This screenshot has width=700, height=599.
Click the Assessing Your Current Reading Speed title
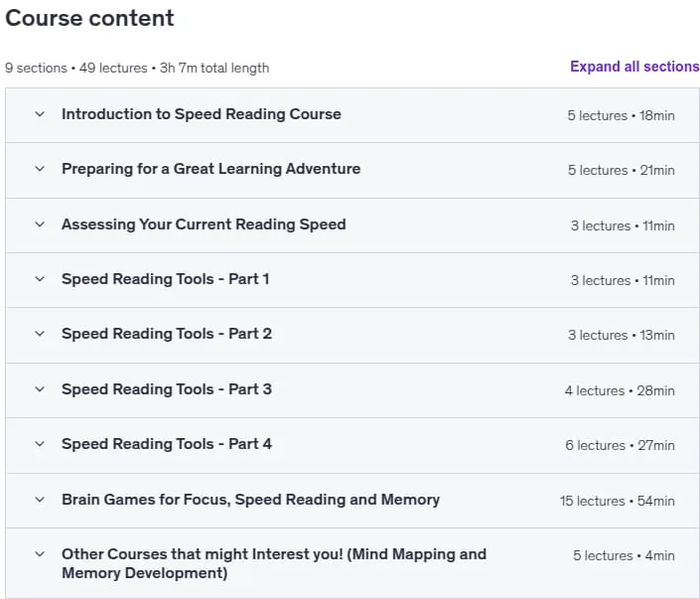pyautogui.click(x=204, y=225)
